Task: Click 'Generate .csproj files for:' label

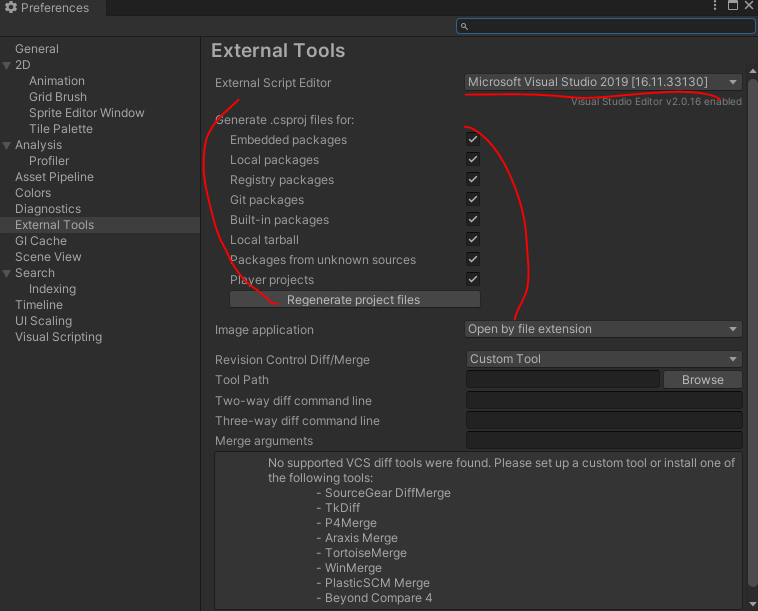Action: pos(284,120)
